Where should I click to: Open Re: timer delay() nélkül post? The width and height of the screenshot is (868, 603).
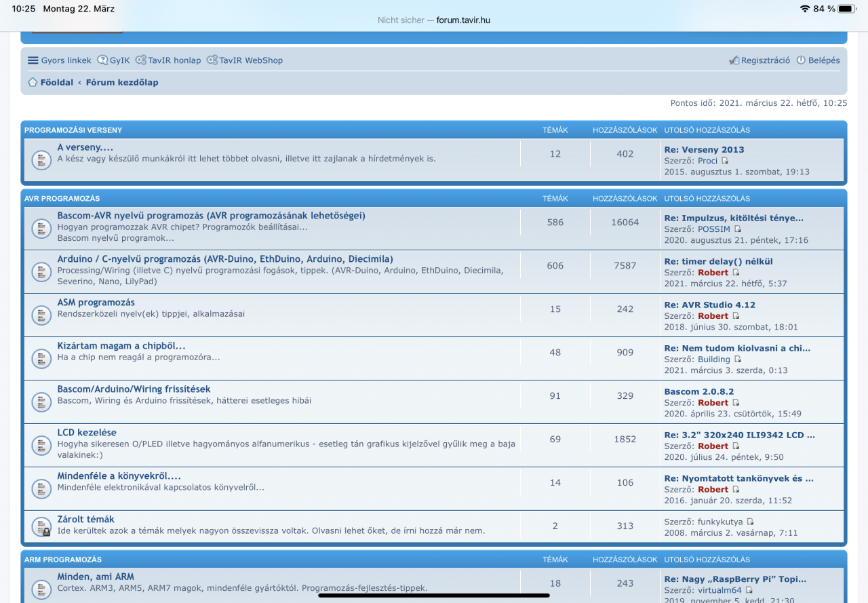click(718, 261)
